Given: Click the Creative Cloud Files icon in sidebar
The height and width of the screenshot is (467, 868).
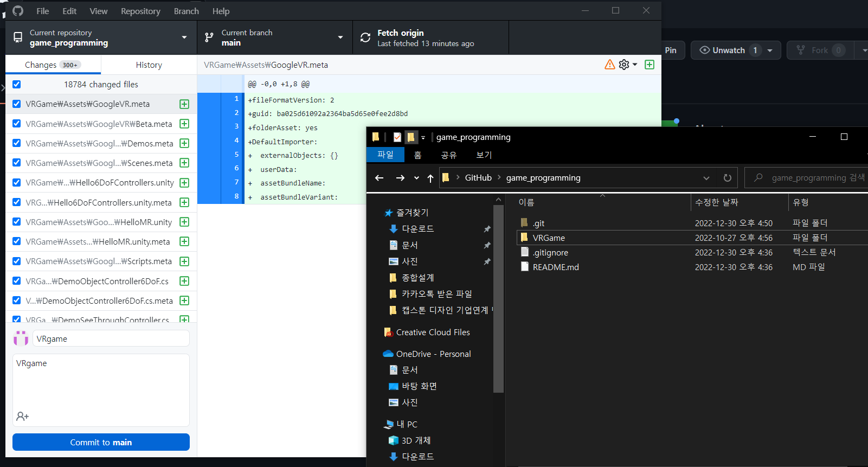Looking at the screenshot, I should pyautogui.click(x=388, y=332).
